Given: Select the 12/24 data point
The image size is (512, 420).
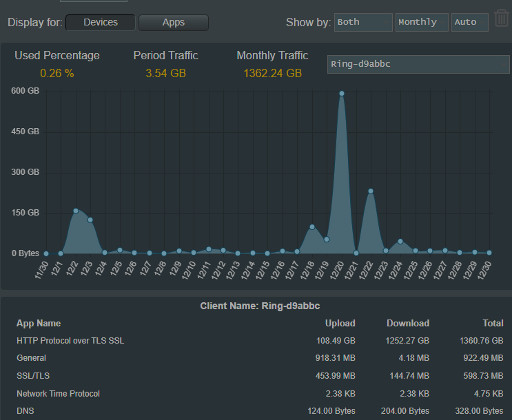Looking at the screenshot, I should click(400, 242).
